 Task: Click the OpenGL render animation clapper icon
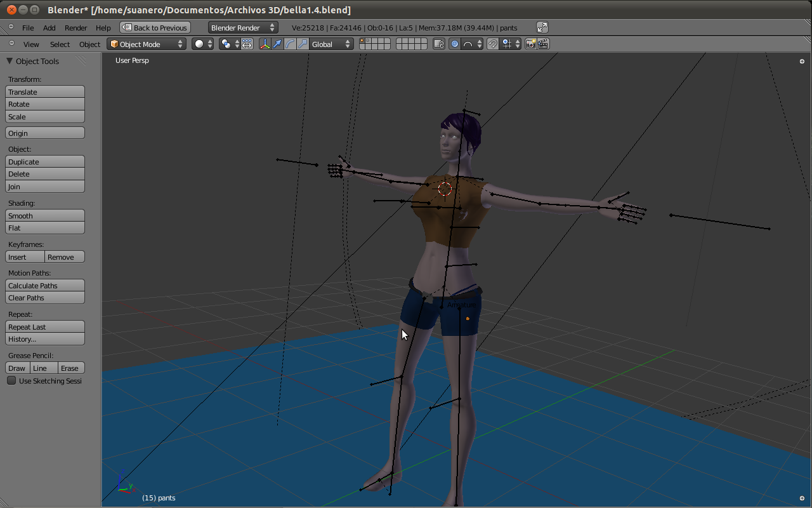point(544,44)
